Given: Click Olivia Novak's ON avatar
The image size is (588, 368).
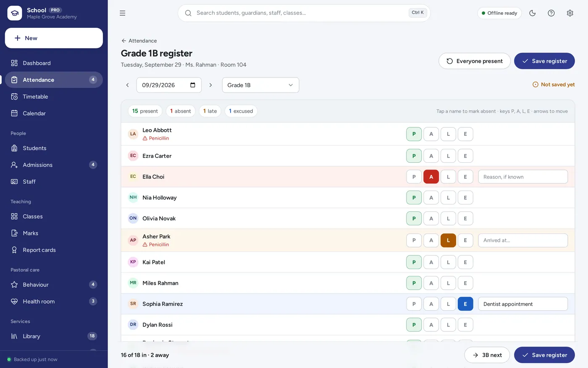Looking at the screenshot, I should coord(133,218).
